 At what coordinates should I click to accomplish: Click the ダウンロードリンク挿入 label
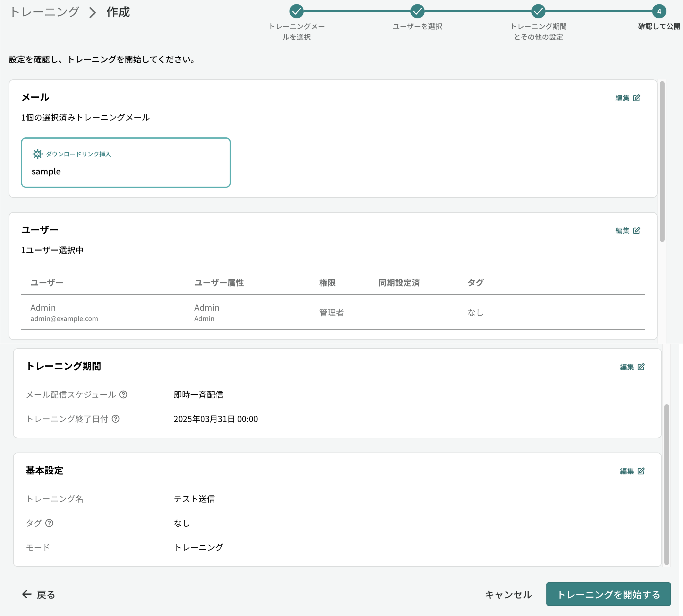(x=78, y=154)
